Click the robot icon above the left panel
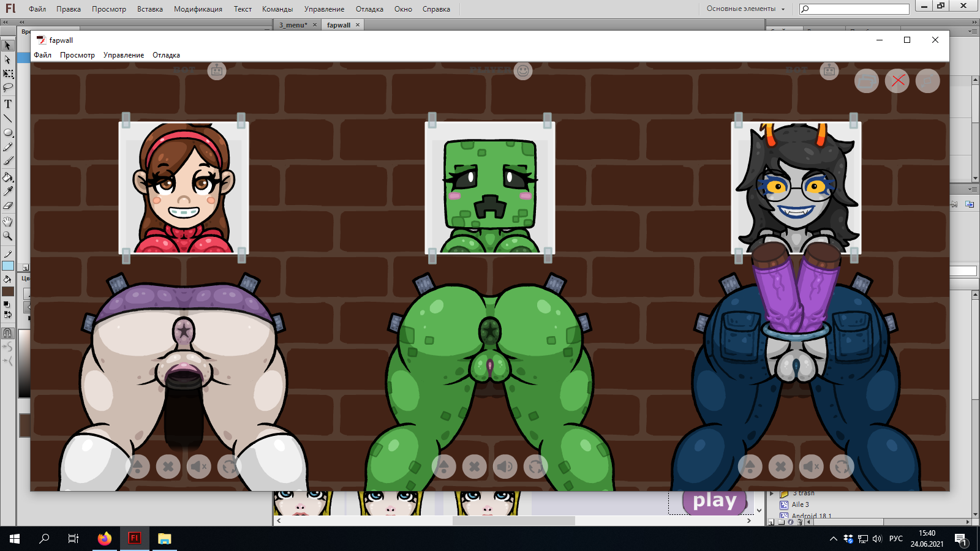The width and height of the screenshot is (980, 551). (x=217, y=71)
